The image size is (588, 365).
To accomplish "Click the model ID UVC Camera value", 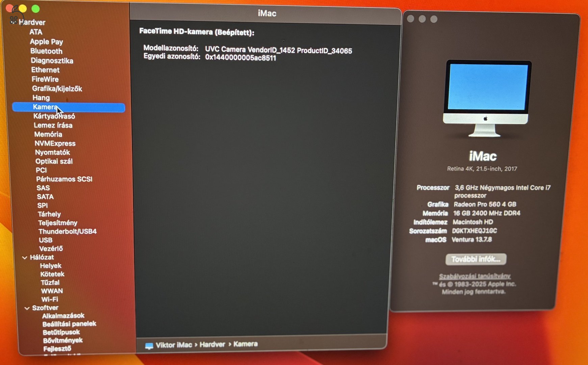I will [x=279, y=50].
